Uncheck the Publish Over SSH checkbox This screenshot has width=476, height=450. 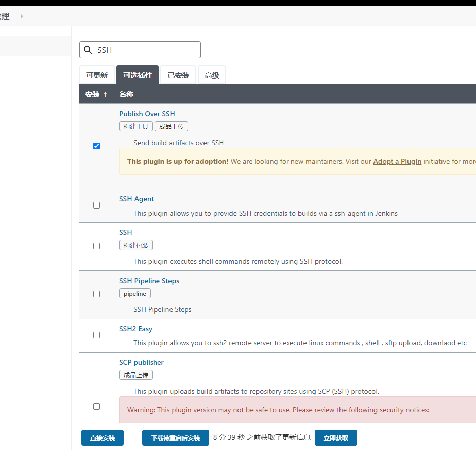pyautogui.click(x=96, y=146)
